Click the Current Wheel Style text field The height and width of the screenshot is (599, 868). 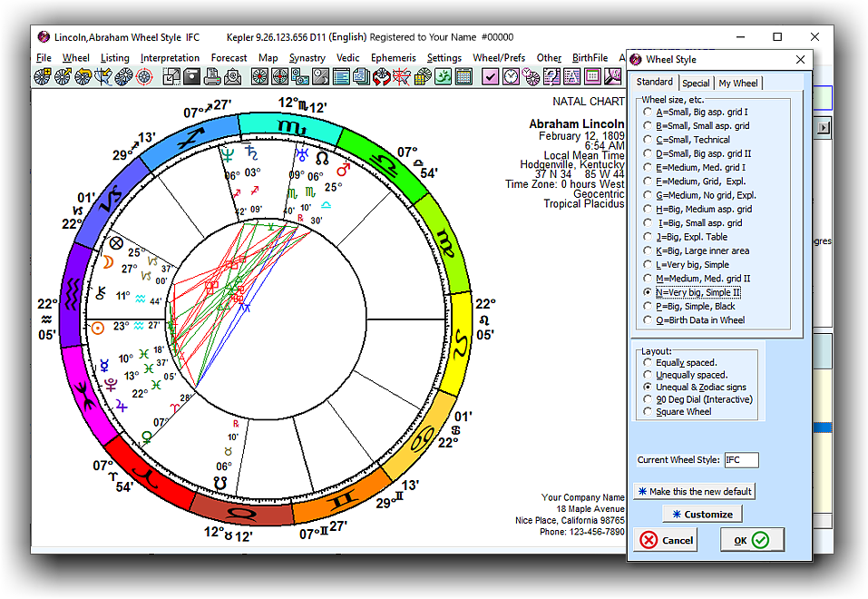(741, 460)
